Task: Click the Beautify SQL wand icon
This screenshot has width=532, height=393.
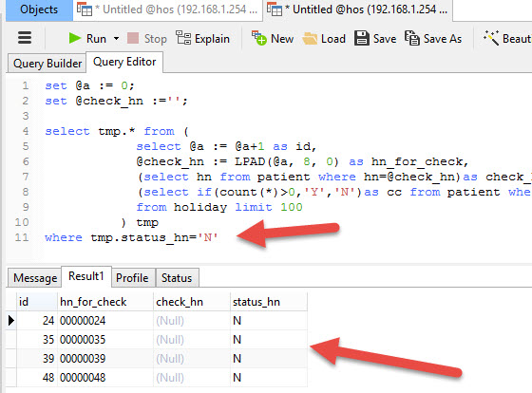Action: coord(491,38)
